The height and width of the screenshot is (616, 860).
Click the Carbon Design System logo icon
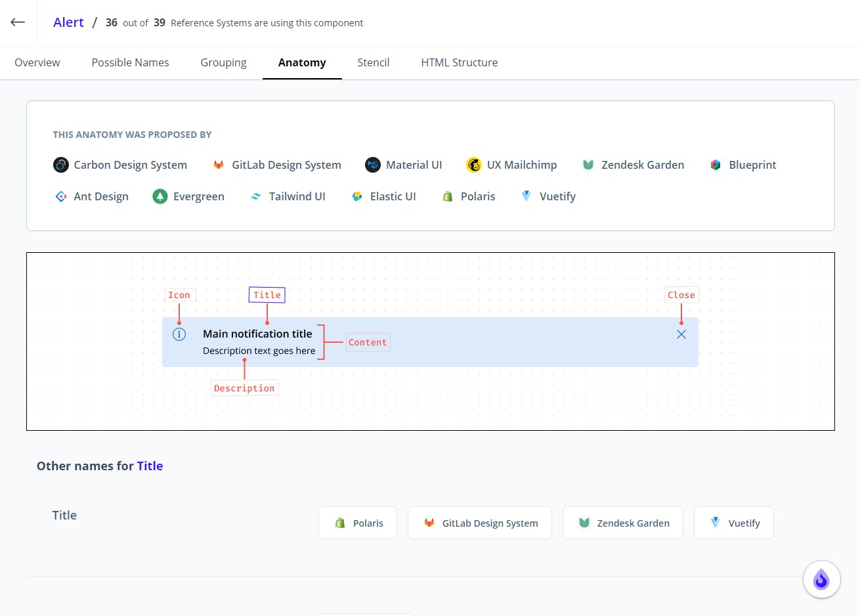point(61,165)
